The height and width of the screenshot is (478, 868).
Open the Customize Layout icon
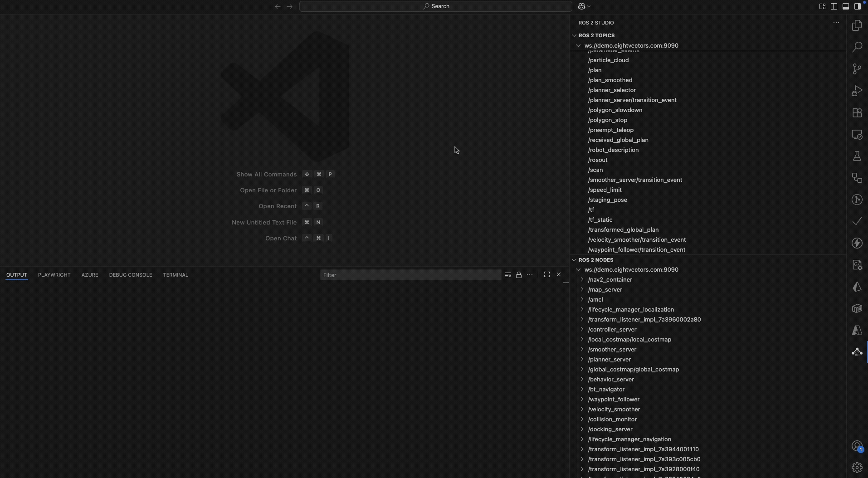(822, 6)
